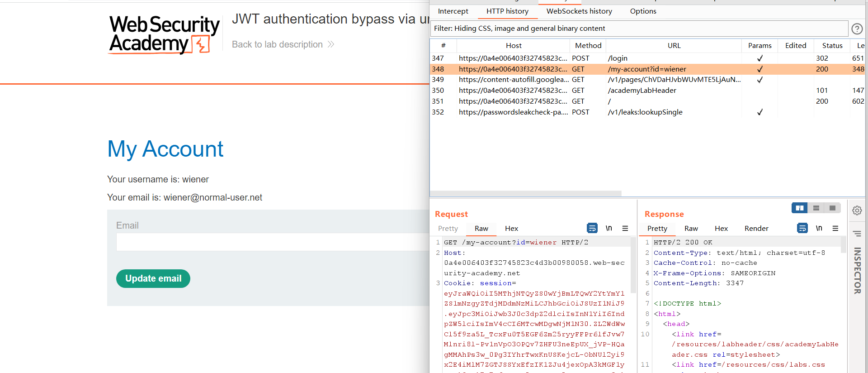Click the Params checkmark in row 347
Viewport: 868px width, 373px height.
tap(760, 58)
